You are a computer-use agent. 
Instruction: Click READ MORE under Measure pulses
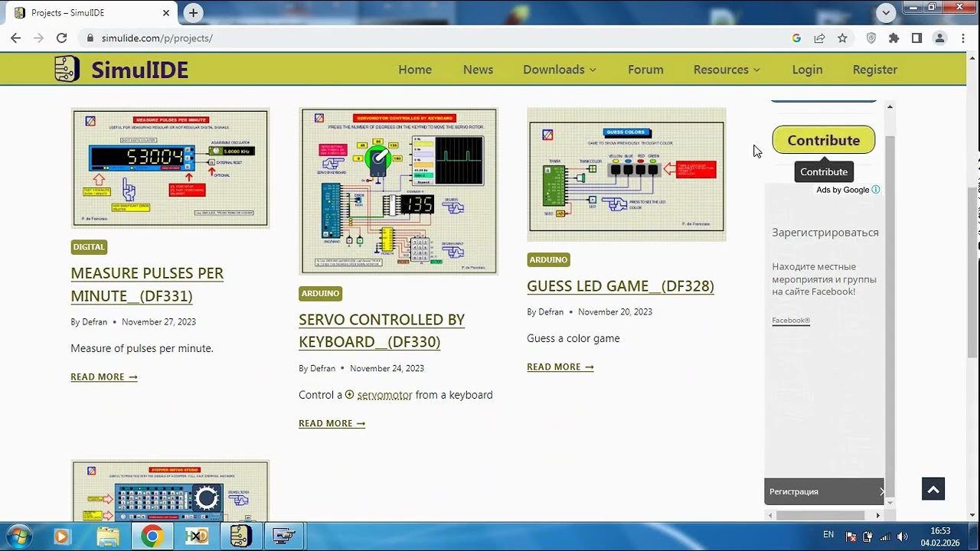click(x=104, y=377)
